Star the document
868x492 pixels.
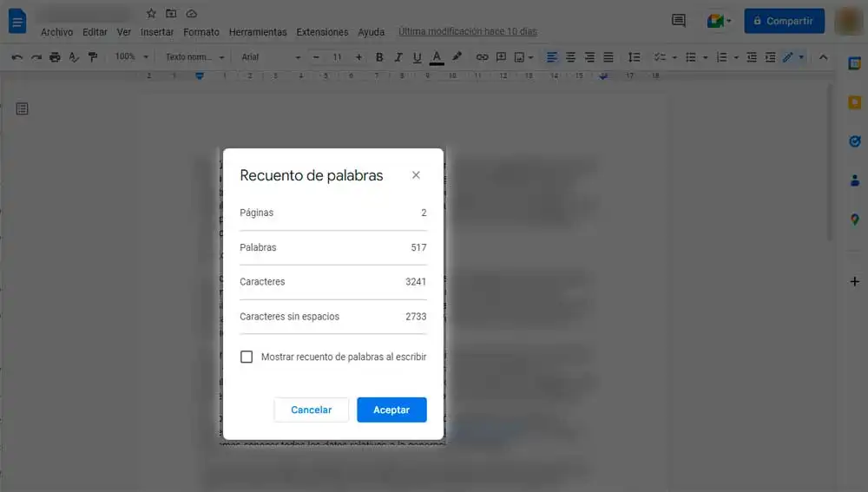pyautogui.click(x=151, y=13)
